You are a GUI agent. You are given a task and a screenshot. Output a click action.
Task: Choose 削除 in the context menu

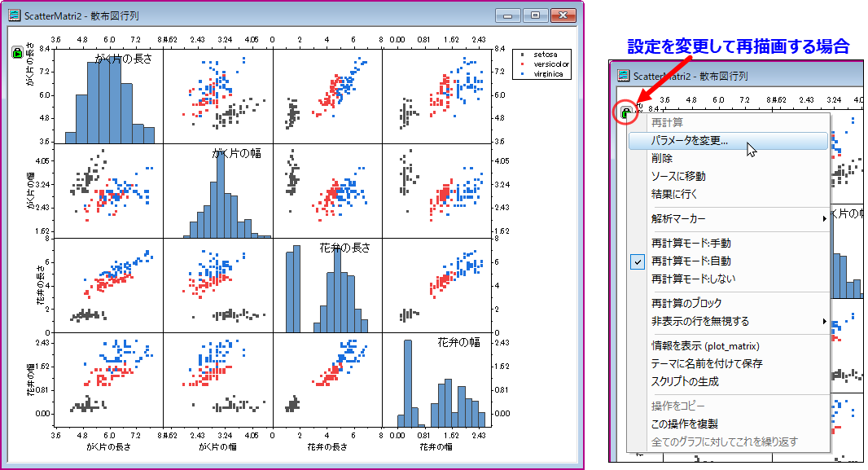(x=662, y=159)
